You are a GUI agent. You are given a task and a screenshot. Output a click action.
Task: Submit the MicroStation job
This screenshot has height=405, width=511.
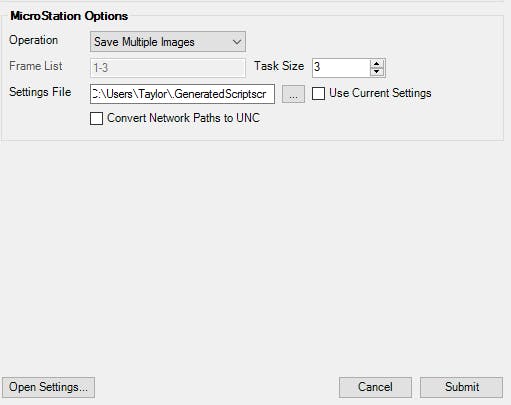[462, 387]
